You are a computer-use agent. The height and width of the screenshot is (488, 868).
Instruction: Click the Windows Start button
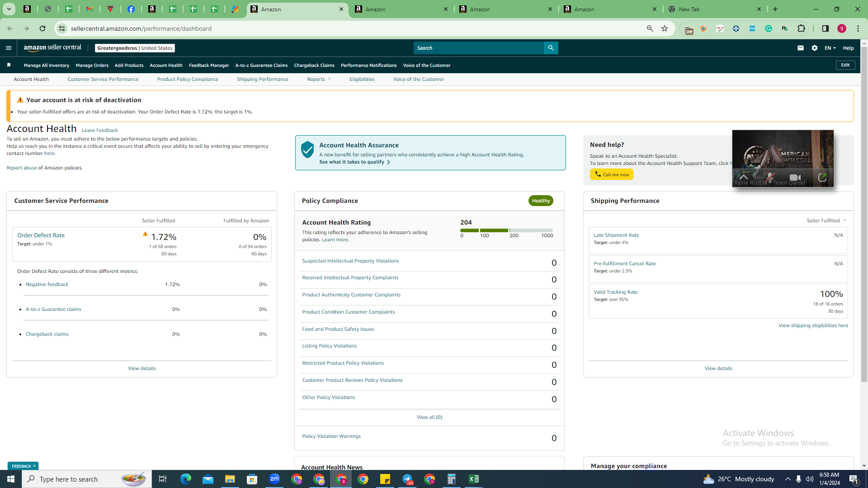[11, 479]
